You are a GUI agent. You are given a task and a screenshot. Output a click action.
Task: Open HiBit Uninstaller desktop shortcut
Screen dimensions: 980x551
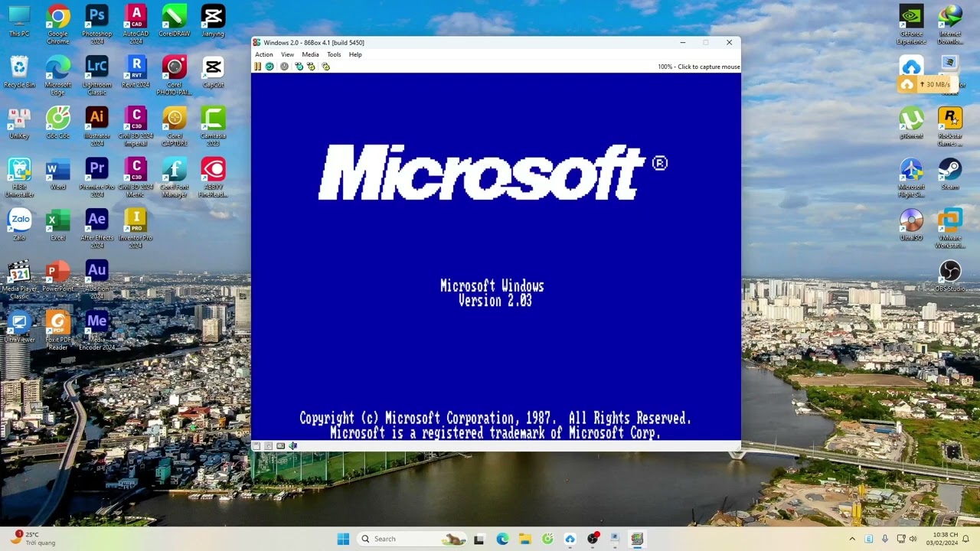[x=19, y=177]
